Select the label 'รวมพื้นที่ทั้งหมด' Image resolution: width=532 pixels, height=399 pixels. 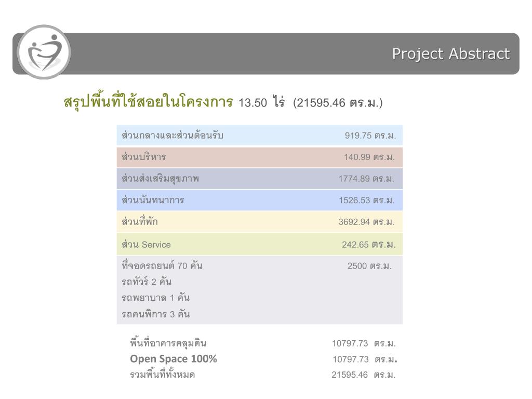point(163,375)
